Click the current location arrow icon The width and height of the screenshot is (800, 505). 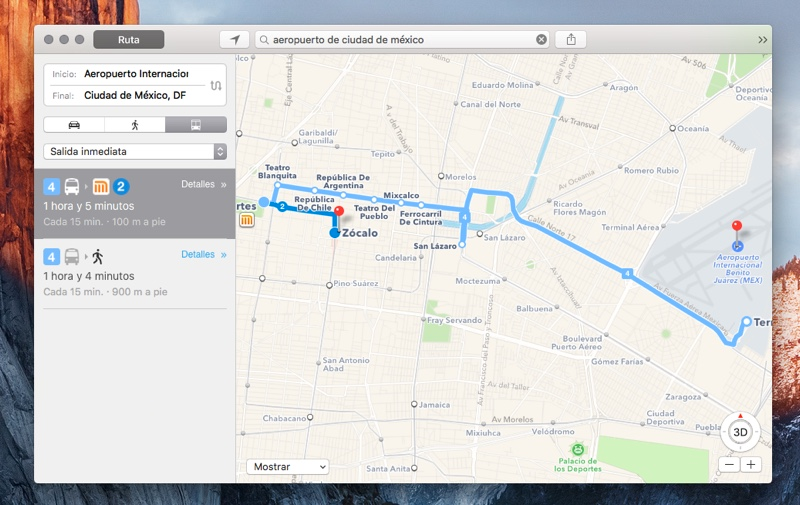coord(235,40)
